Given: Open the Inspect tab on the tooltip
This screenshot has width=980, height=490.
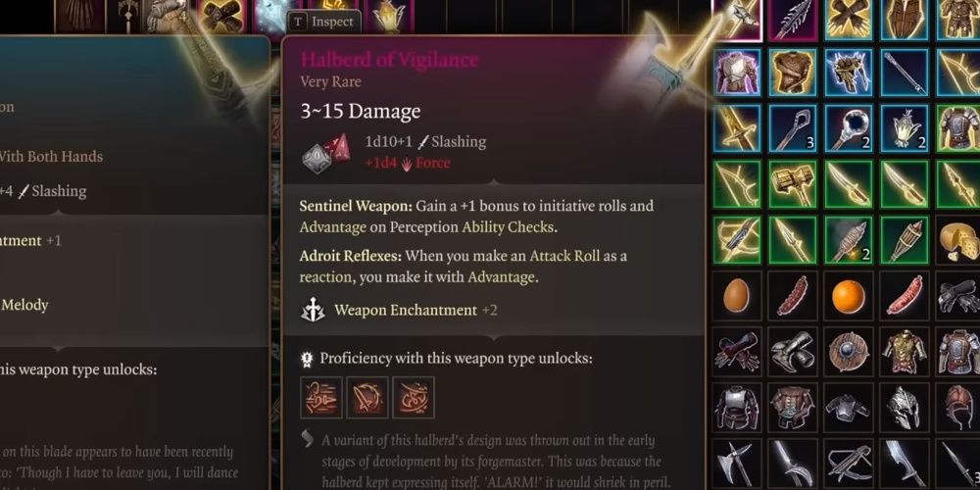Looking at the screenshot, I should tap(325, 22).
